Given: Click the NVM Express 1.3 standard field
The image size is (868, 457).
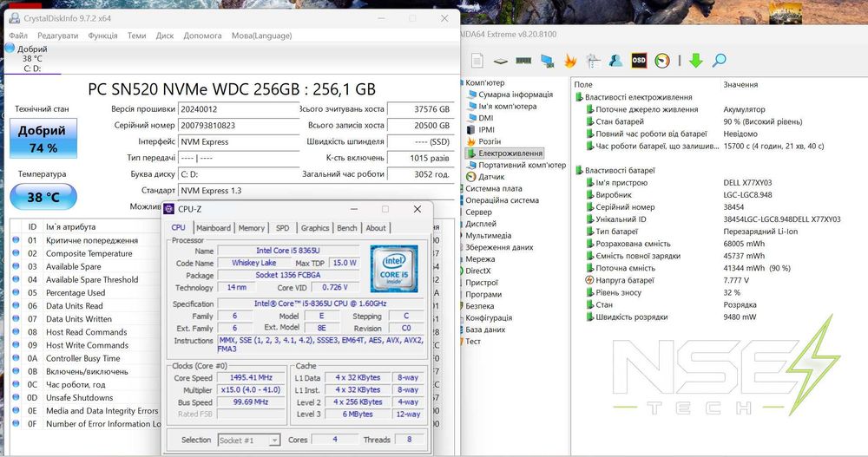Looking at the screenshot, I should pyautogui.click(x=316, y=191).
